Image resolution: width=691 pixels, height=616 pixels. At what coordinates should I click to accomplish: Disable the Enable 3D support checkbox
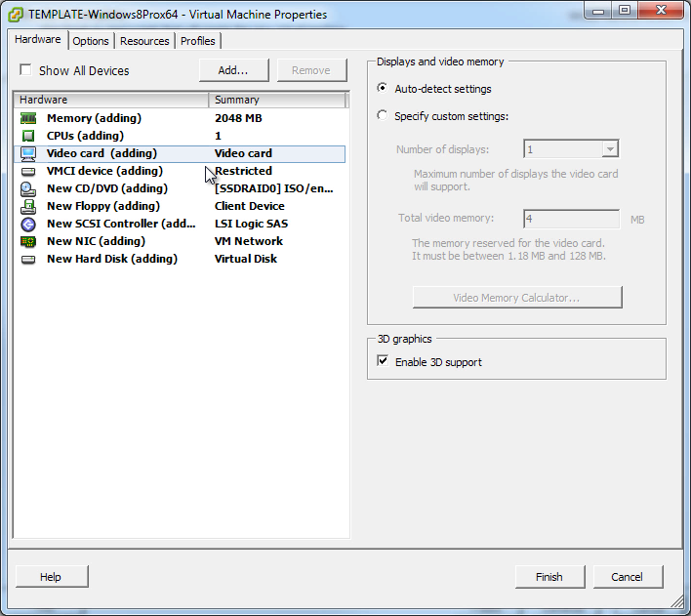point(383,361)
